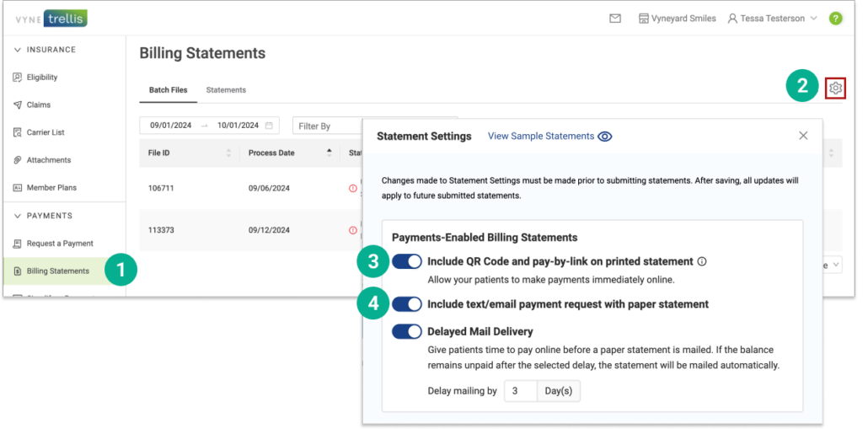Viewport: 868px width, 429px height.
Task: Go to Request a Payment in sidebar
Action: coord(59,244)
